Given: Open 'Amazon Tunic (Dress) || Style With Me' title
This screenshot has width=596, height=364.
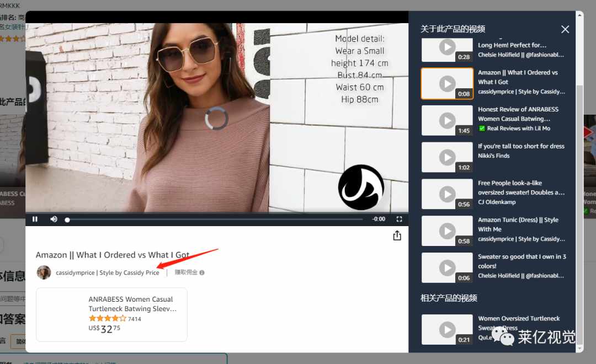Looking at the screenshot, I should (x=518, y=224).
